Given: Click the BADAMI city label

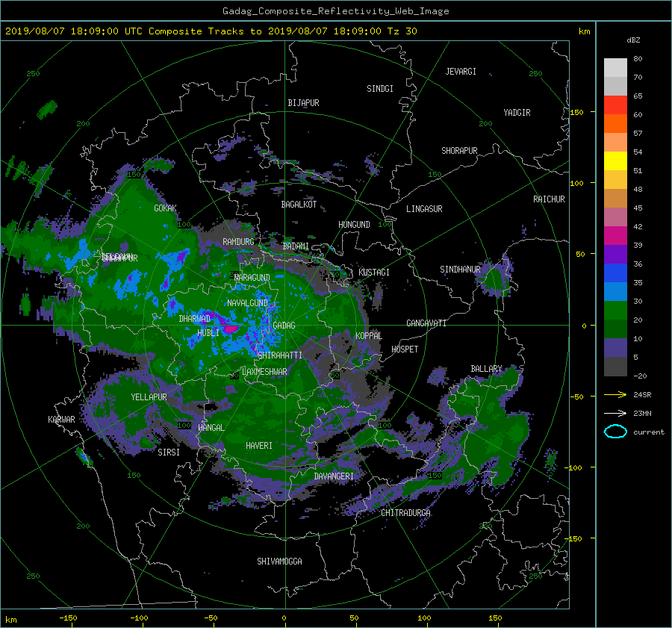Looking at the screenshot, I should [296, 246].
